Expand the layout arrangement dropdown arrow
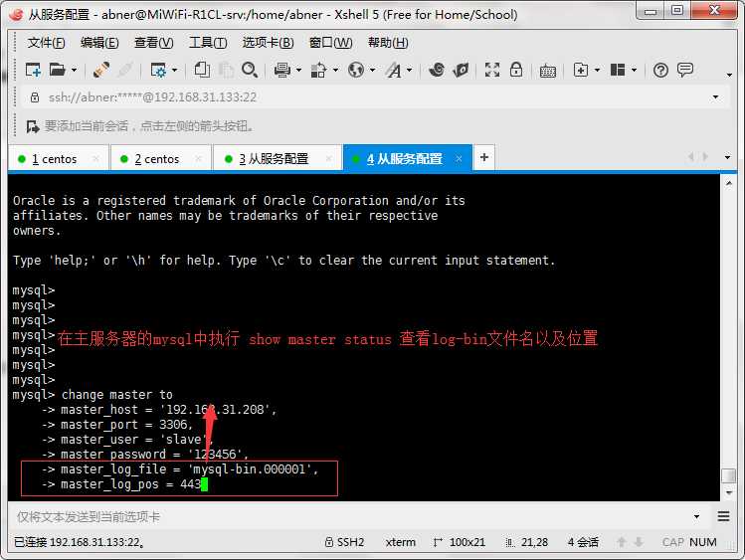This screenshot has height=560, width=745. point(635,71)
